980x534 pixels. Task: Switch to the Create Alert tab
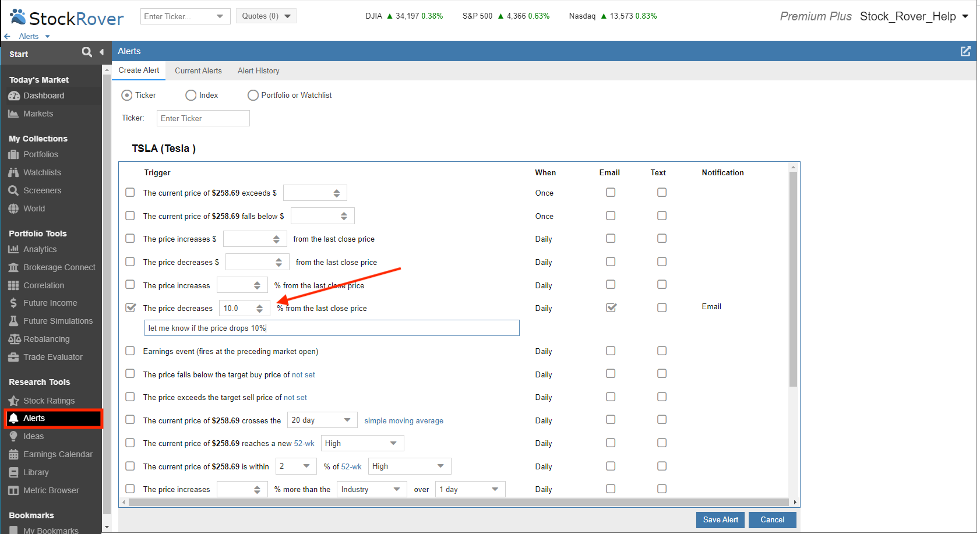[x=139, y=70]
